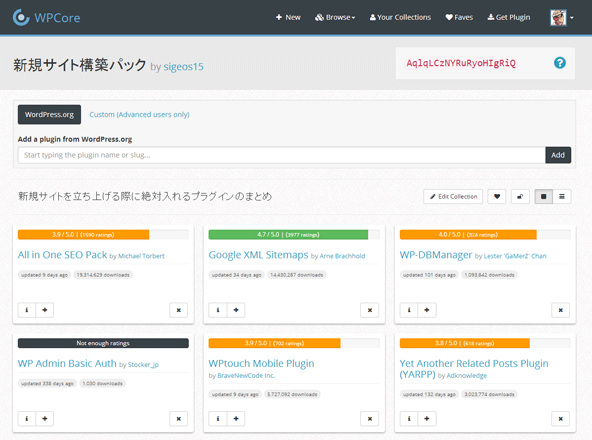
Task: Switch to Custom (Advanced users only) tab
Action: point(139,114)
